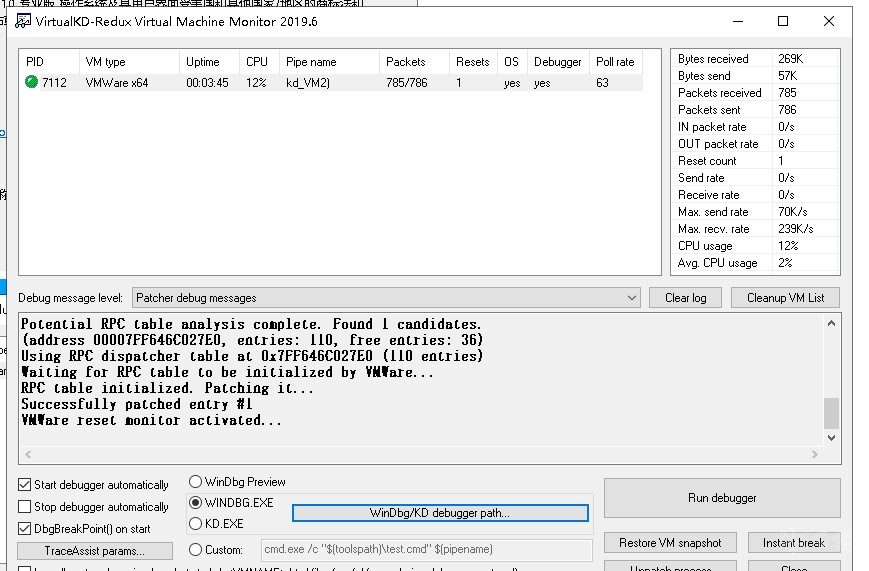This screenshot has height=571, width=869.
Task: Click Restore VM snapshot button
Action: point(670,543)
